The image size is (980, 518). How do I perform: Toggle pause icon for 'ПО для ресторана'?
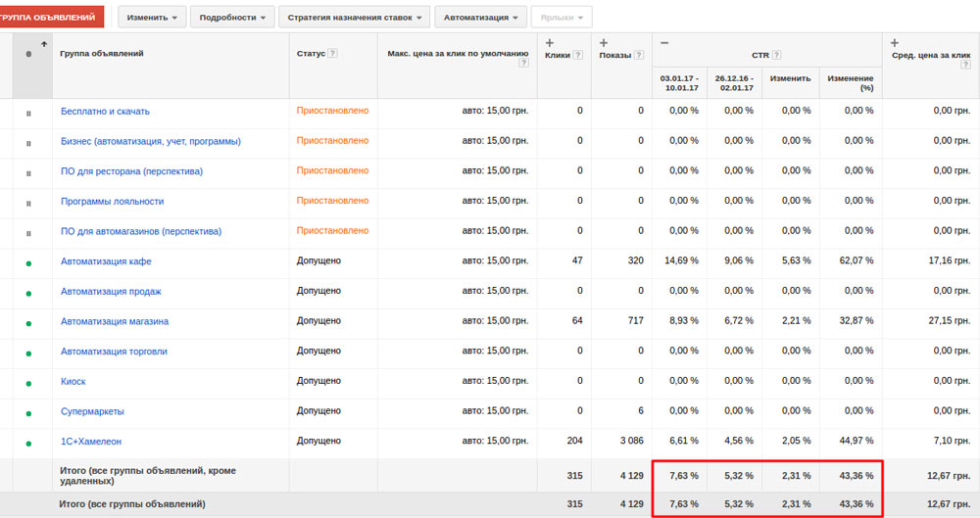pyautogui.click(x=28, y=173)
